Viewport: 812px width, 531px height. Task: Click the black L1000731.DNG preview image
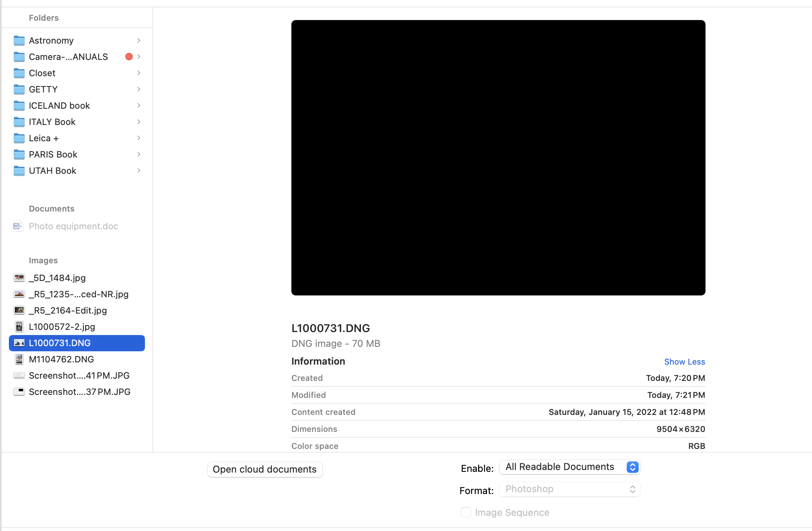pyautogui.click(x=498, y=158)
